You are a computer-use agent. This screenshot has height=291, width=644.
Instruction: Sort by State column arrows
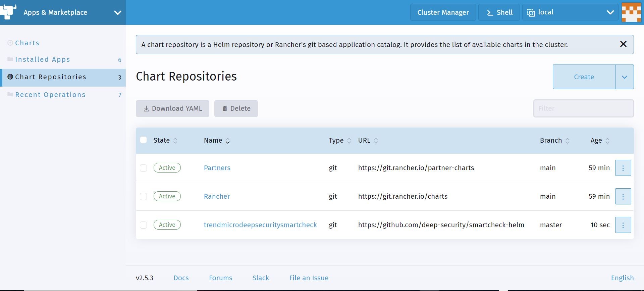point(175,141)
